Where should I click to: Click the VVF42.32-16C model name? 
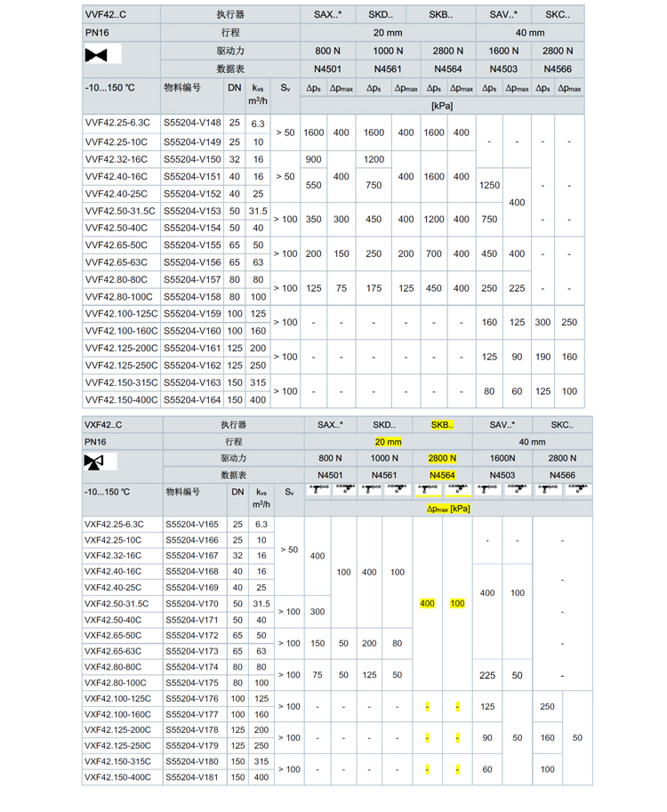pos(116,159)
